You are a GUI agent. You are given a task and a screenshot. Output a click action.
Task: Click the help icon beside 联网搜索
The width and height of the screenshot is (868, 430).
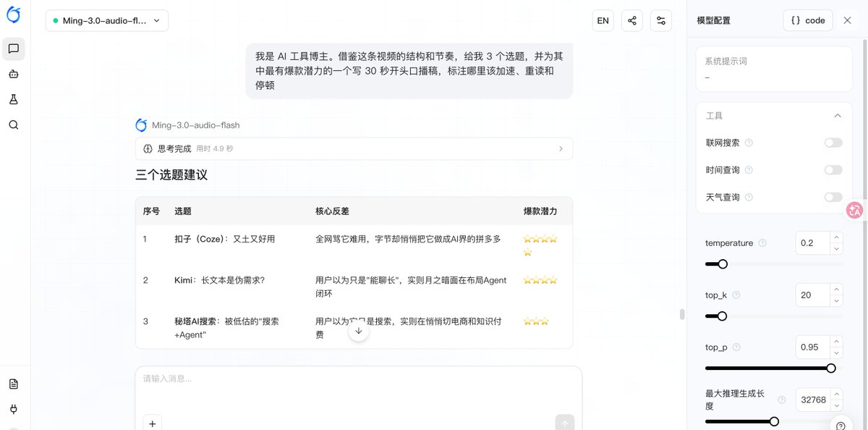click(x=749, y=143)
